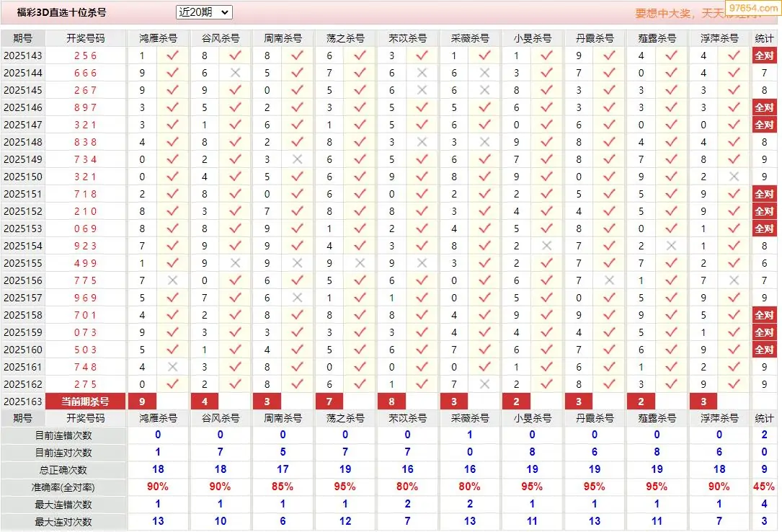Screen dimensions: 782x532
Task: Click the period number 2025163
Action: pos(23,402)
